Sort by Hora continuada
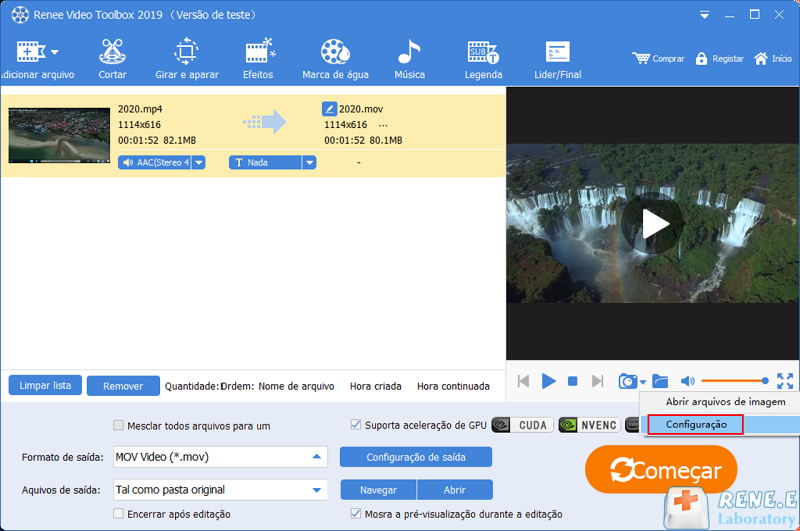800x531 pixels. tap(453, 387)
